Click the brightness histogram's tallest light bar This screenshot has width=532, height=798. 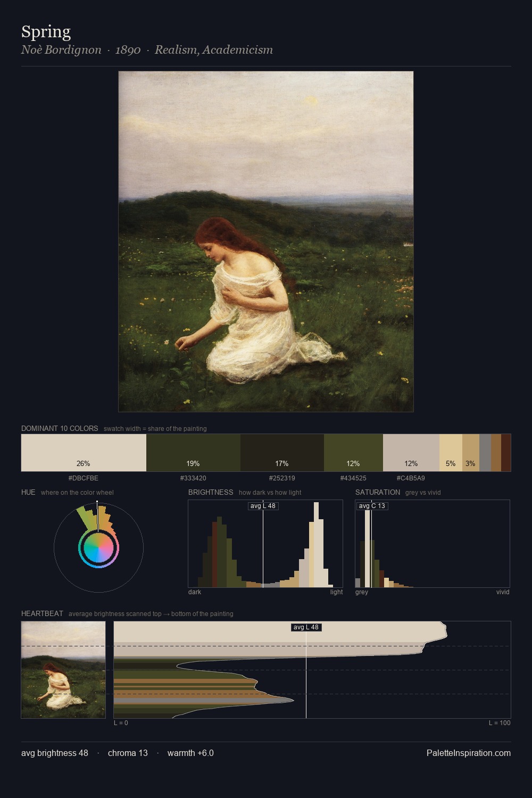pos(317,545)
